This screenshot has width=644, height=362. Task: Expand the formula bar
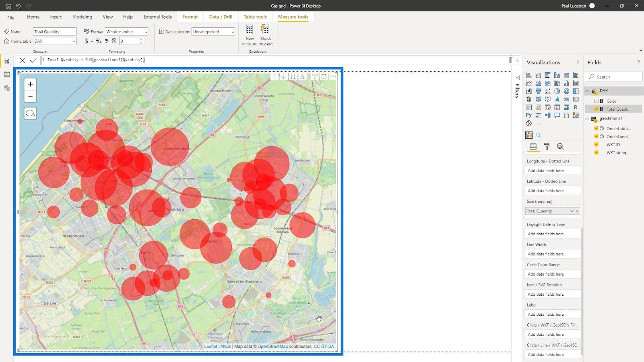517,60
